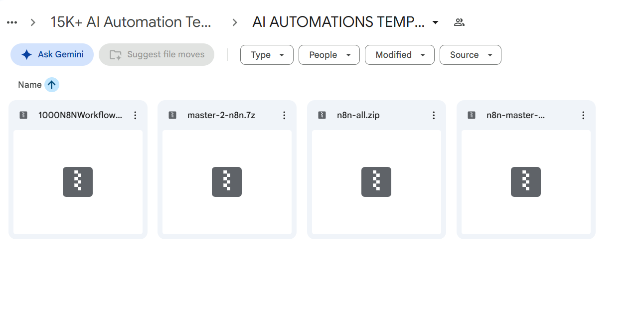Select the 1000N8NWorkflow... file name

tap(80, 115)
